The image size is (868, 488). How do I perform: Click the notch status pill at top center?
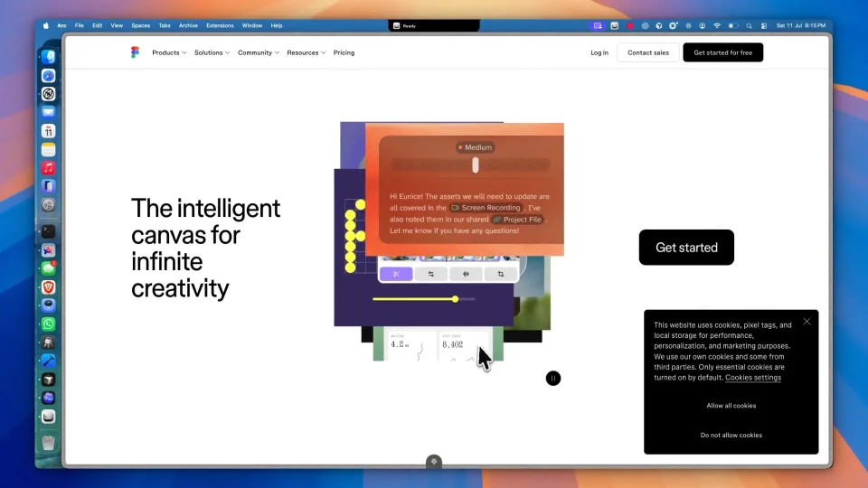coord(434,25)
